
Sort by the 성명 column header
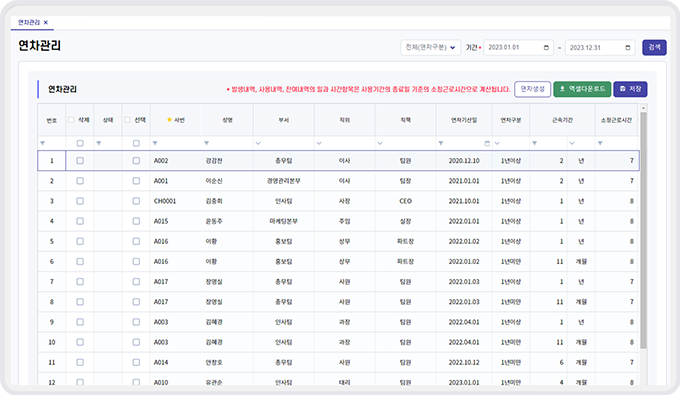coord(227,120)
